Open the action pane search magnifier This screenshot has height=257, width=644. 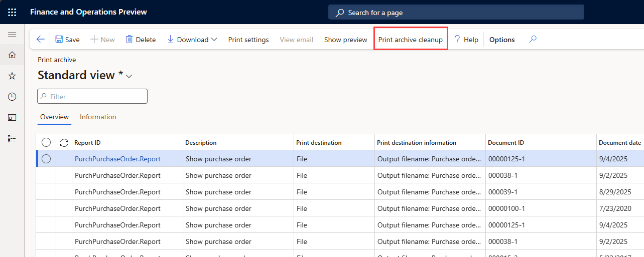[533, 39]
